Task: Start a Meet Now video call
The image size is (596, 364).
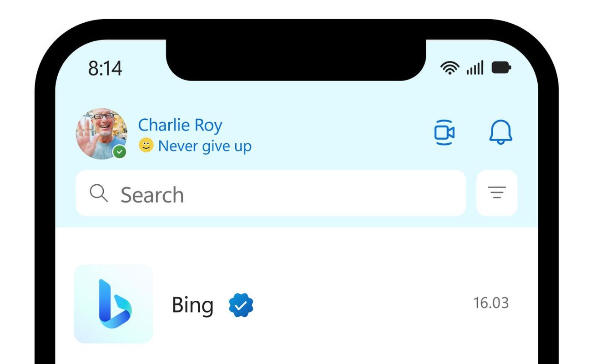Action: click(444, 132)
